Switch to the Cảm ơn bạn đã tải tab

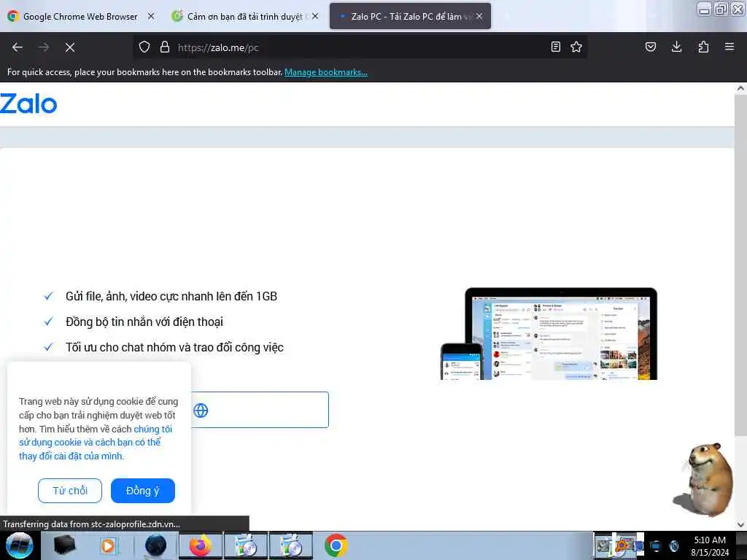point(245,16)
